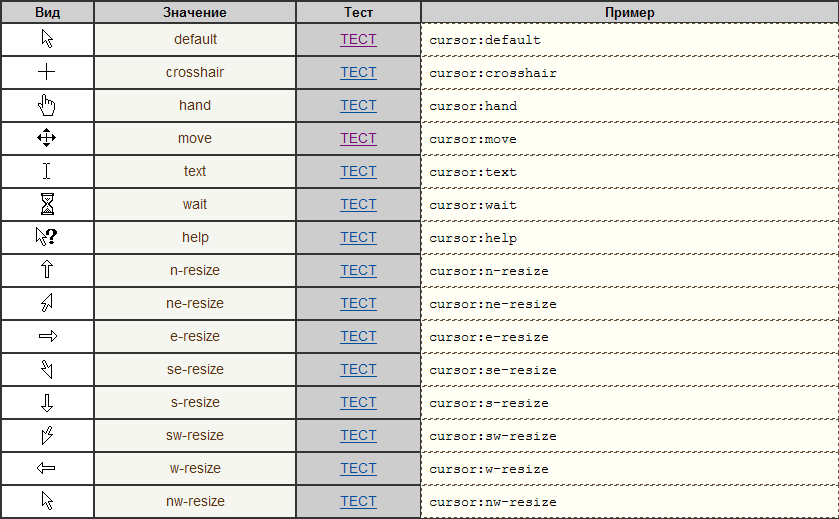Image resolution: width=839 pixels, height=519 pixels.
Task: Click the four-way move cursor icon
Action: [x=47, y=138]
